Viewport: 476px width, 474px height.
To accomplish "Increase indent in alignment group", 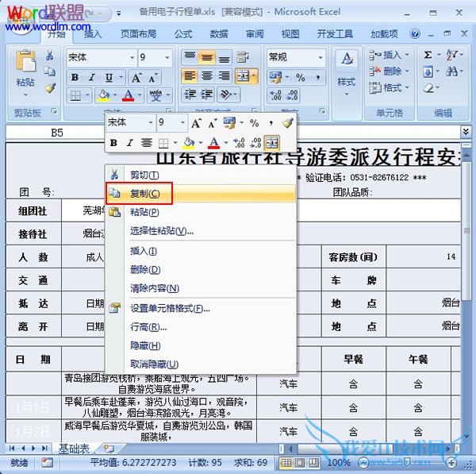I will [x=207, y=94].
